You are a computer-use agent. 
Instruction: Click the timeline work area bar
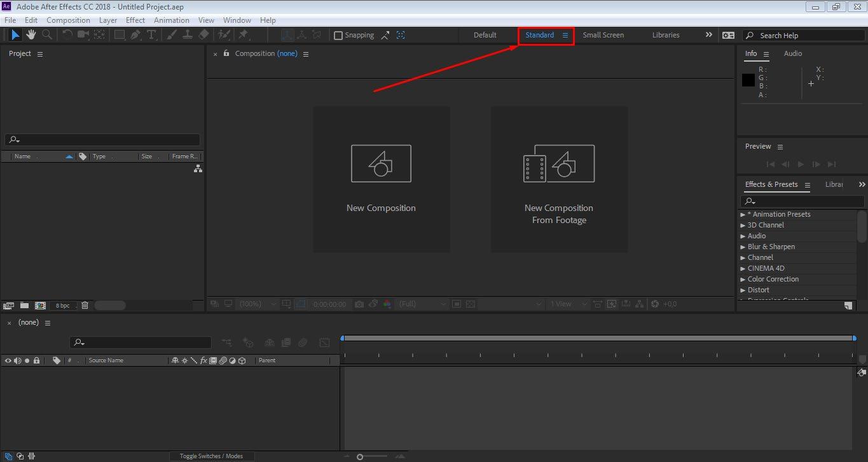click(598, 338)
